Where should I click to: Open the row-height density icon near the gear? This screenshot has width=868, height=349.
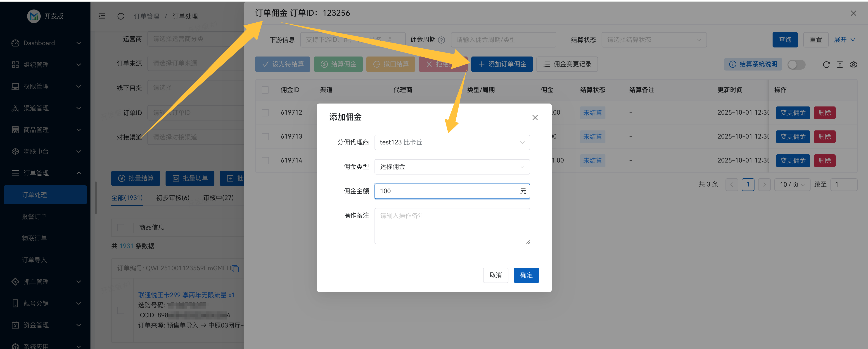click(840, 64)
